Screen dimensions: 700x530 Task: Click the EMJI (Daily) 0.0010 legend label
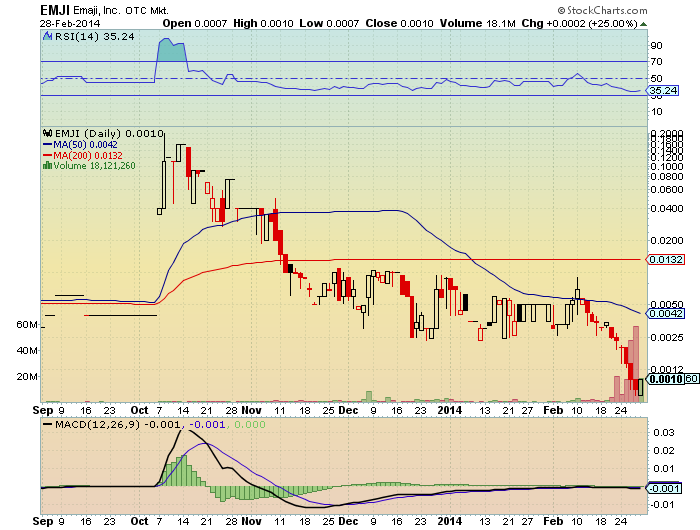click(109, 133)
